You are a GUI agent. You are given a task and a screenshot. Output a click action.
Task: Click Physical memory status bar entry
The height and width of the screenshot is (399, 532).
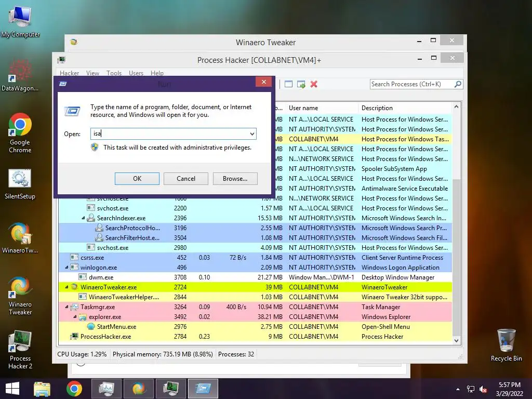pyautogui.click(x=163, y=354)
